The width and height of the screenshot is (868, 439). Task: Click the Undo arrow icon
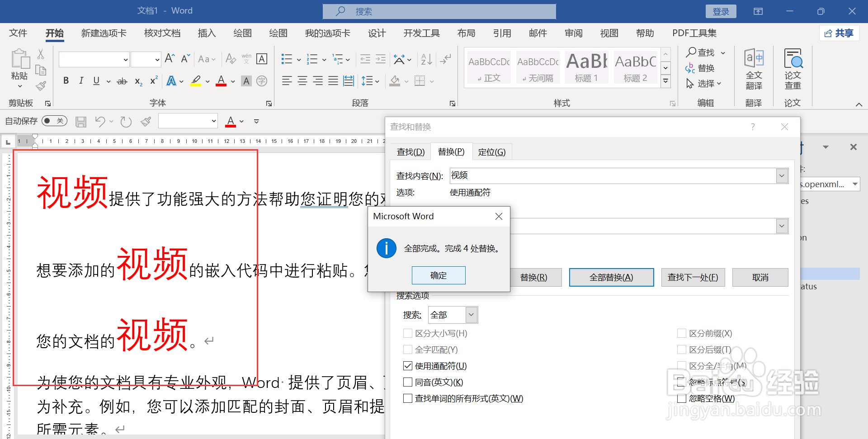[100, 121]
